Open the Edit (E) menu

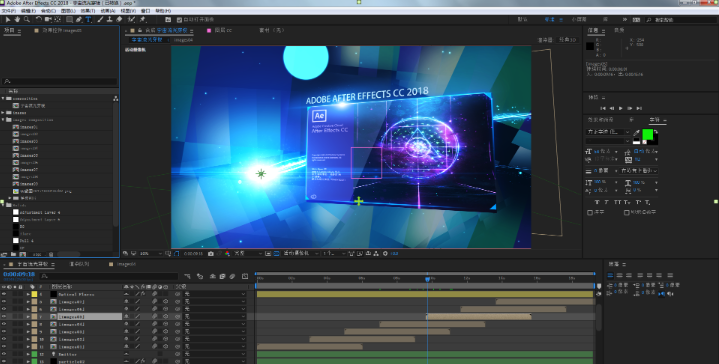pyautogui.click(x=28, y=10)
